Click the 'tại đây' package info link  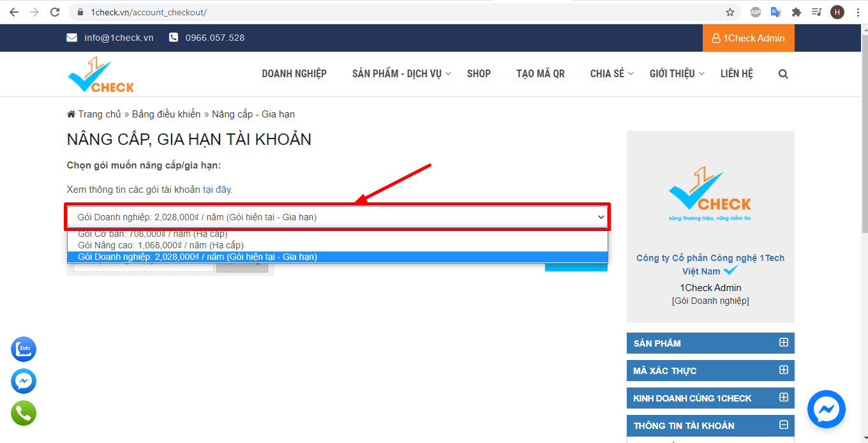217,190
